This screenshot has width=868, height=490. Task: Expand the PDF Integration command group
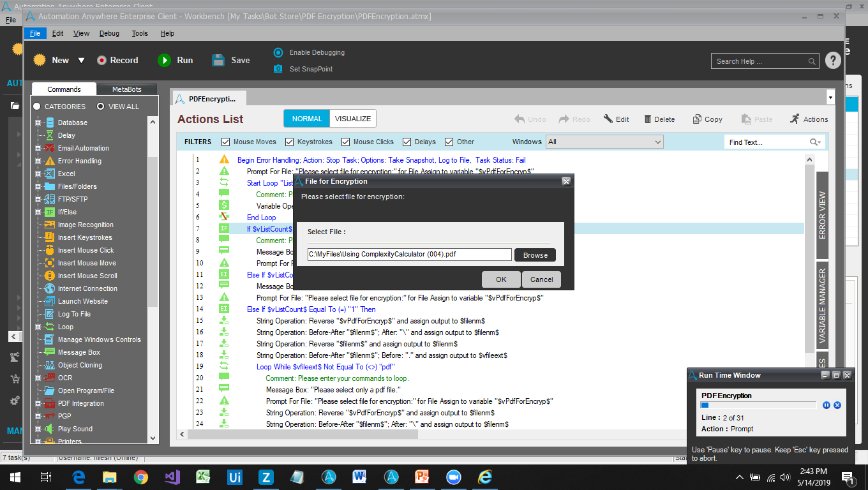tap(38, 403)
